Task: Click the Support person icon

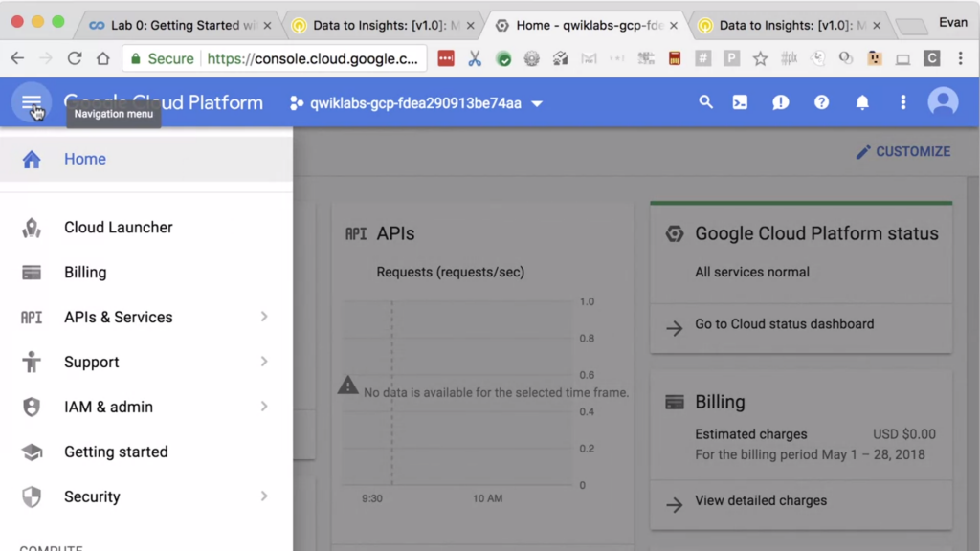Action: coord(32,362)
